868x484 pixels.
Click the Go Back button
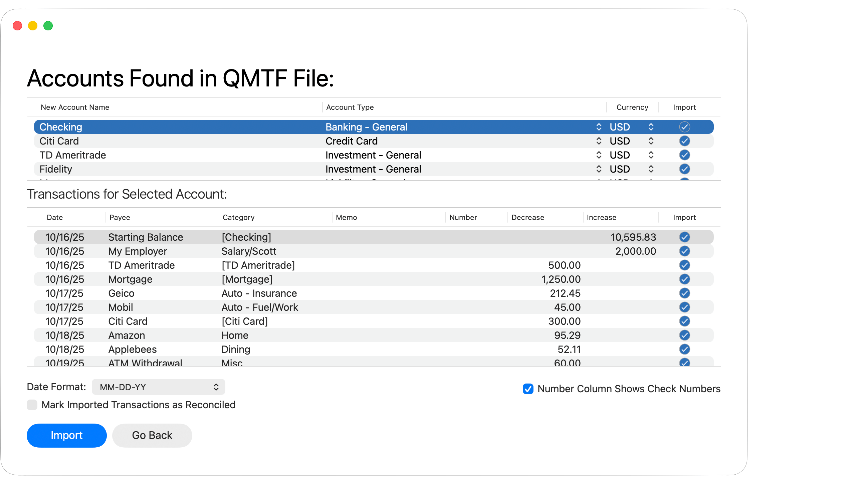(152, 435)
